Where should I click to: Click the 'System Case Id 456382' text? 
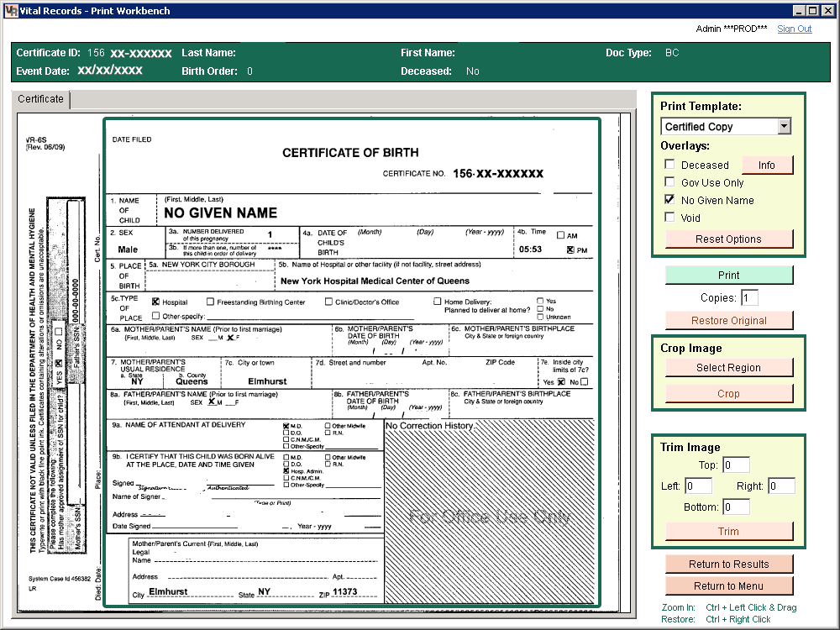[60, 579]
